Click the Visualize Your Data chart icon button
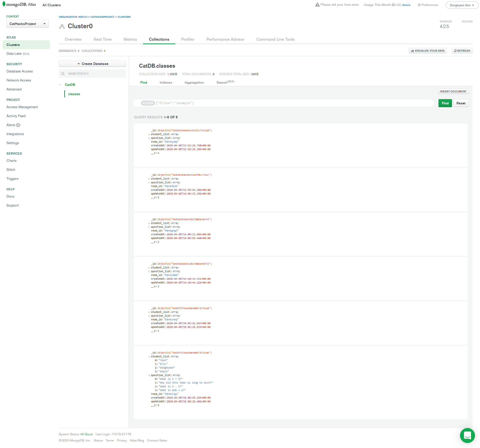 coord(427,51)
